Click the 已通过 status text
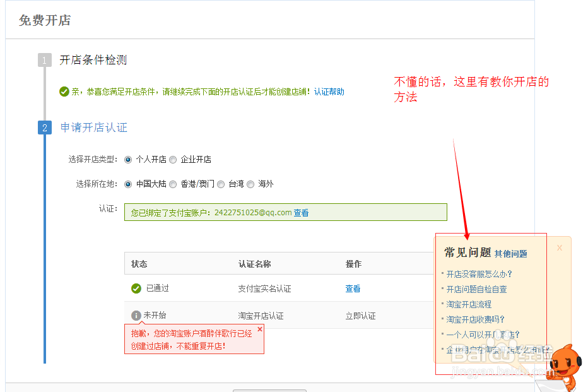Screen dimensions: 588x392 click(x=158, y=288)
